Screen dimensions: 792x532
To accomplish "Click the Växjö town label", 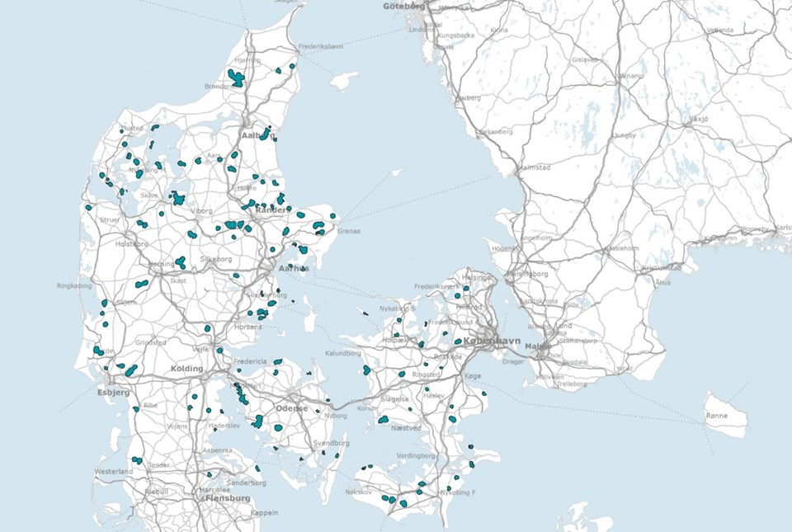I will pyautogui.click(x=699, y=120).
